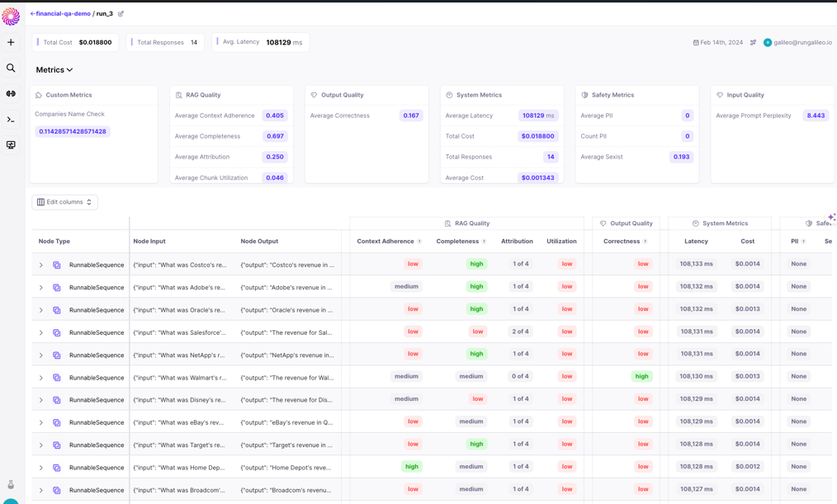Click the sparkle icon at table's right edge
This screenshot has height=504, width=837.
831,217
